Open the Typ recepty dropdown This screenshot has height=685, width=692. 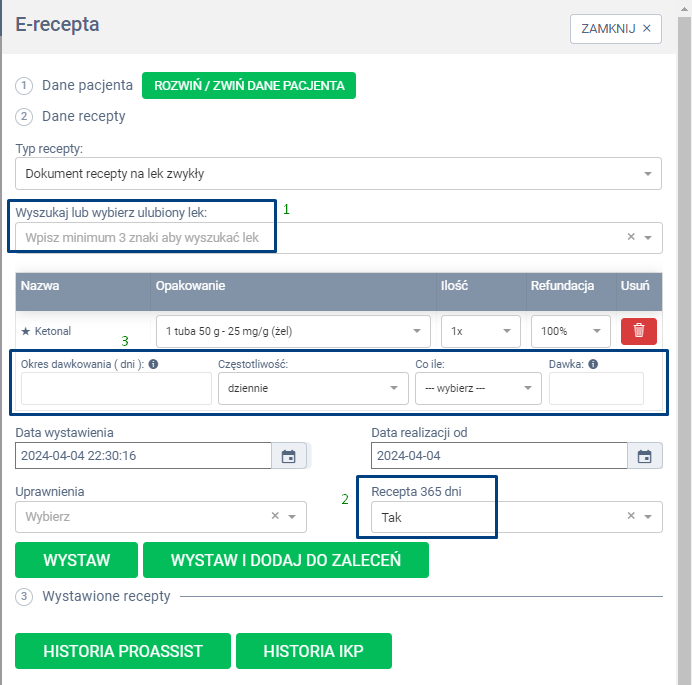coord(648,174)
